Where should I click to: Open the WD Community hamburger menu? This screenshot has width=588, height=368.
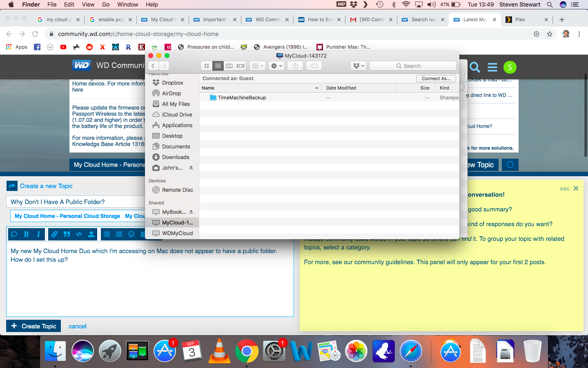[492, 67]
